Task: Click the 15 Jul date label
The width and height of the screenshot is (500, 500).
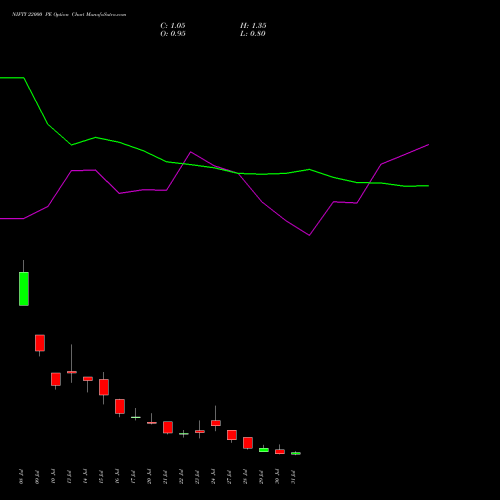Action: [x=101, y=477]
